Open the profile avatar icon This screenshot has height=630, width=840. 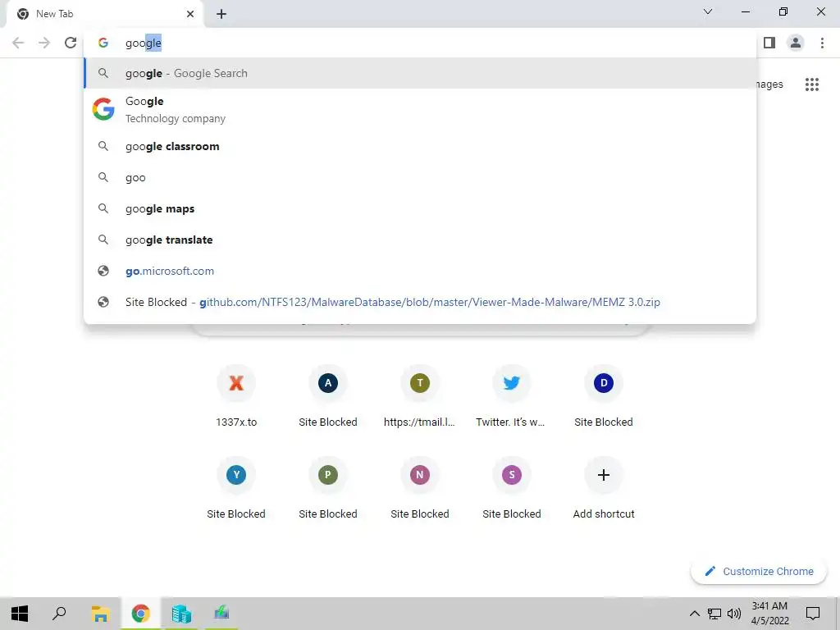[796, 43]
